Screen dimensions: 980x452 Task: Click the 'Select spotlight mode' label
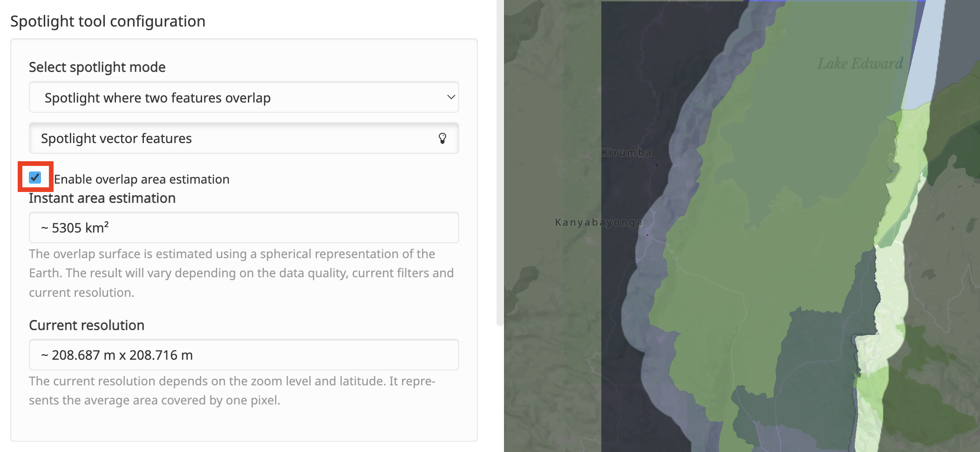pyautogui.click(x=97, y=67)
